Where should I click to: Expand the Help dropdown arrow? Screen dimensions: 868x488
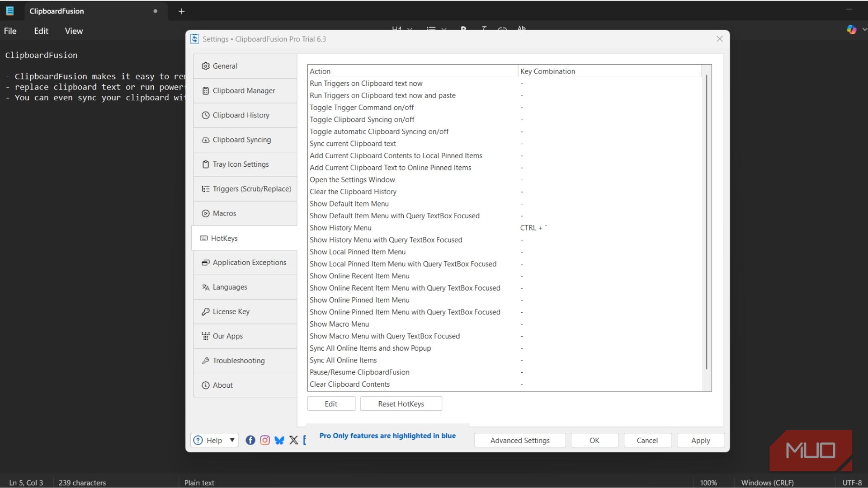pyautogui.click(x=232, y=440)
